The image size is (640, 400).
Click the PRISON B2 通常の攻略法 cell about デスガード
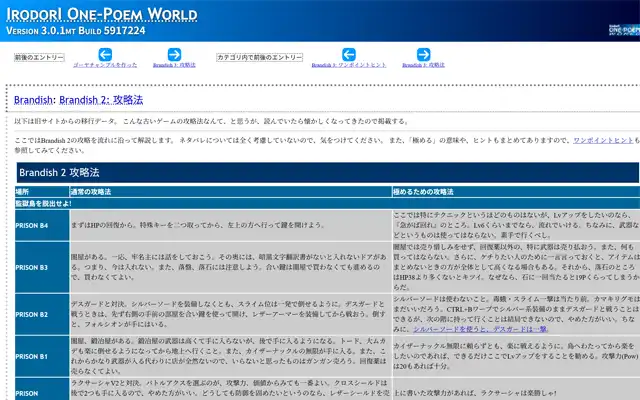pyautogui.click(x=231, y=314)
